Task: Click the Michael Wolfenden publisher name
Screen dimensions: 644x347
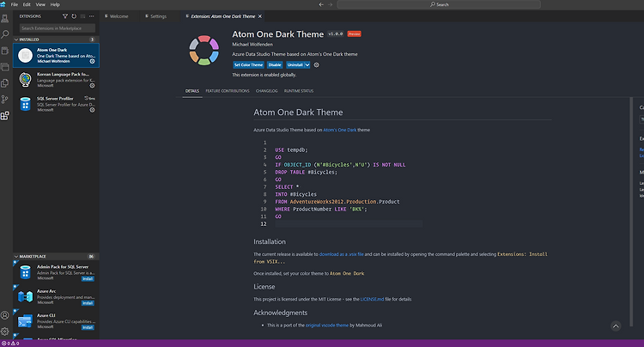Action: (x=252, y=45)
